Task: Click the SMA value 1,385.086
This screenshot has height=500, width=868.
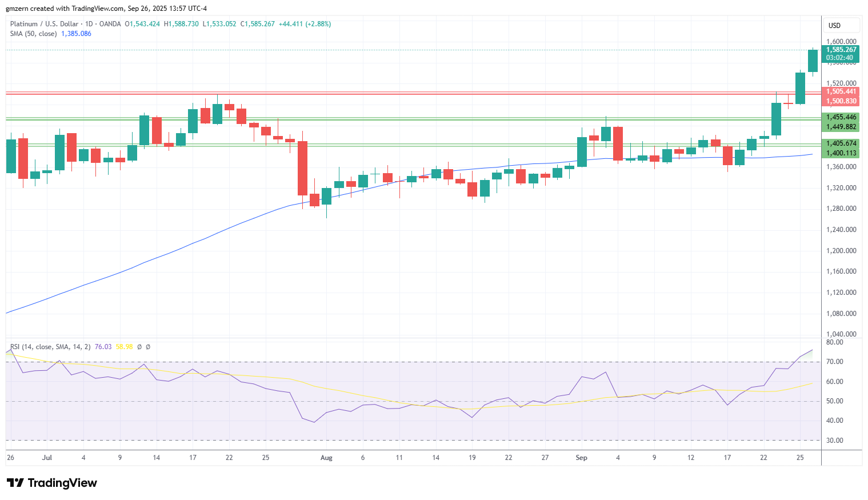Action: click(76, 34)
